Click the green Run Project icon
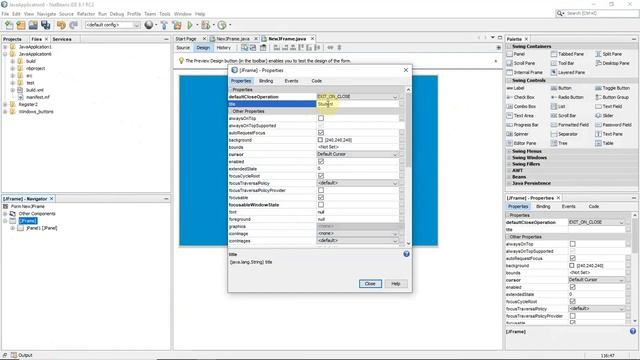Screen dimensions: 640x360 190,25
